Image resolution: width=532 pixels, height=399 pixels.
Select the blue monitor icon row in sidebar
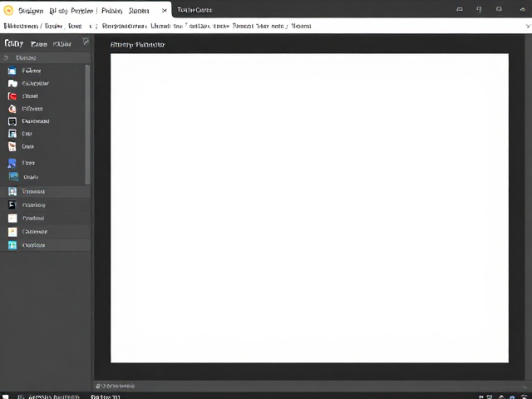[43, 71]
